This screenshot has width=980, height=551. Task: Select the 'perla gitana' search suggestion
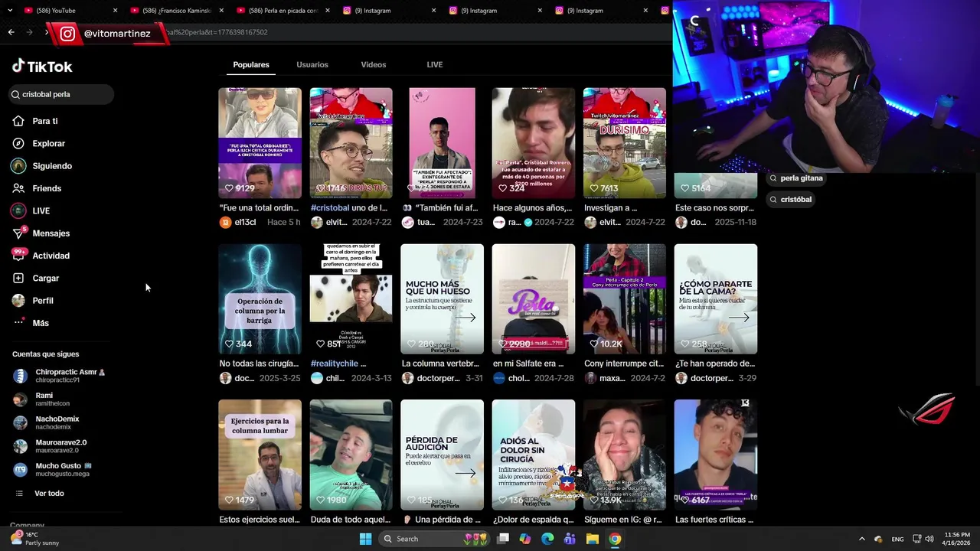coord(796,178)
